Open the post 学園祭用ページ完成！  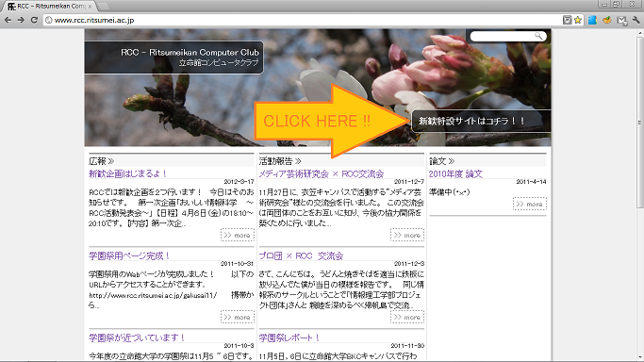129,255
